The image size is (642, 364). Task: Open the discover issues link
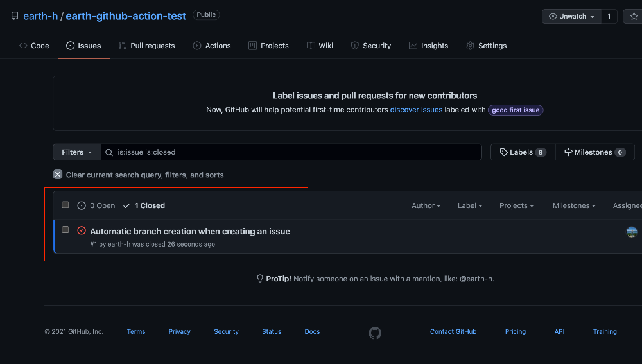coord(416,110)
